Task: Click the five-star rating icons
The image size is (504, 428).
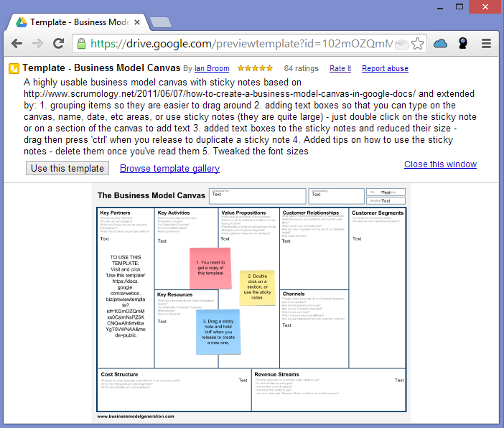Action: pyautogui.click(x=255, y=68)
